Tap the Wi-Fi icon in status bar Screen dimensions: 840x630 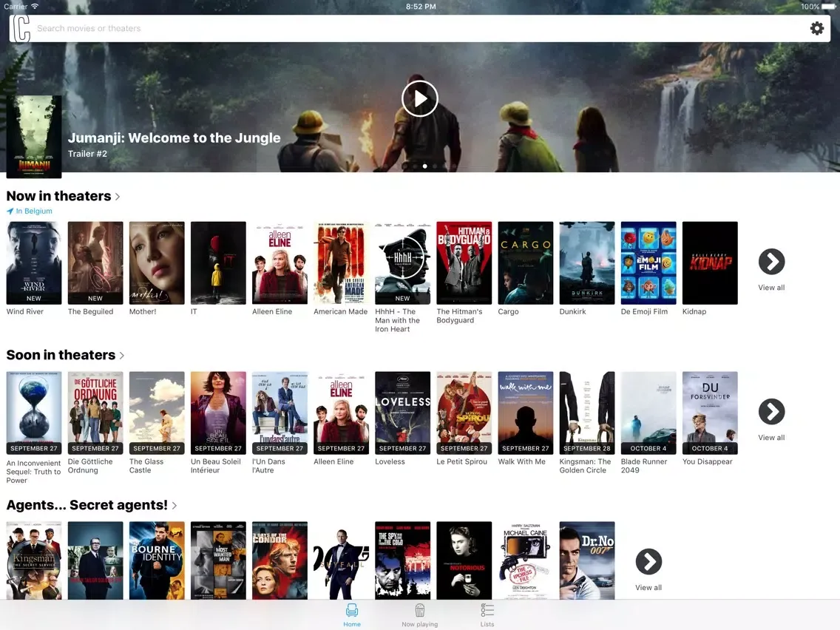[35, 7]
